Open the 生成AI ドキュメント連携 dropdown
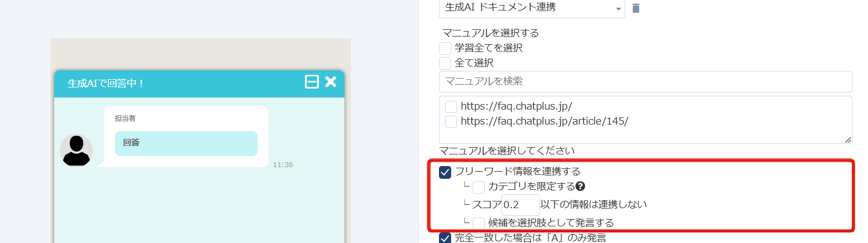Viewport: 868px width, 243px height. (532, 8)
